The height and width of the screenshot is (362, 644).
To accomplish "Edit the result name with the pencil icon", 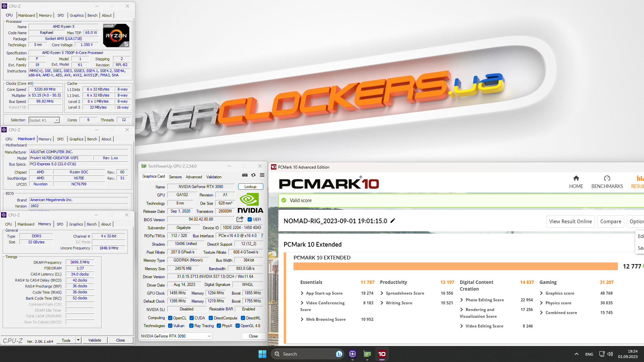I will (393, 221).
